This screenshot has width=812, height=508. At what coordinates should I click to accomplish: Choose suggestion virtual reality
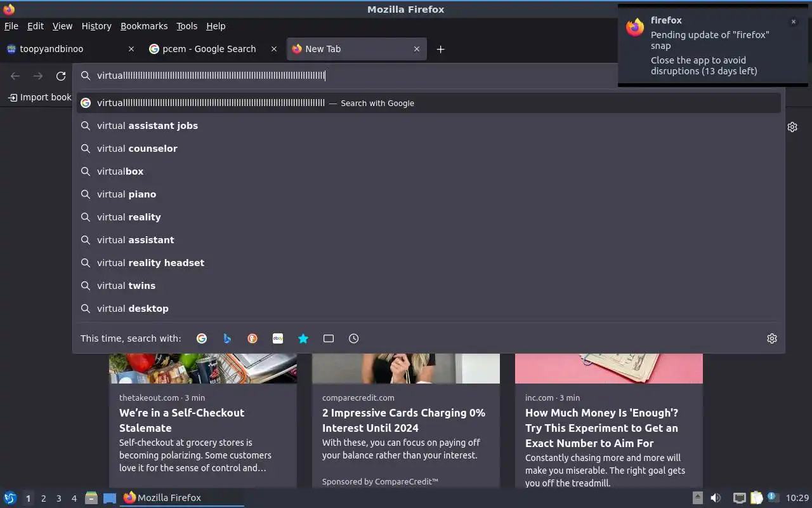click(x=428, y=217)
